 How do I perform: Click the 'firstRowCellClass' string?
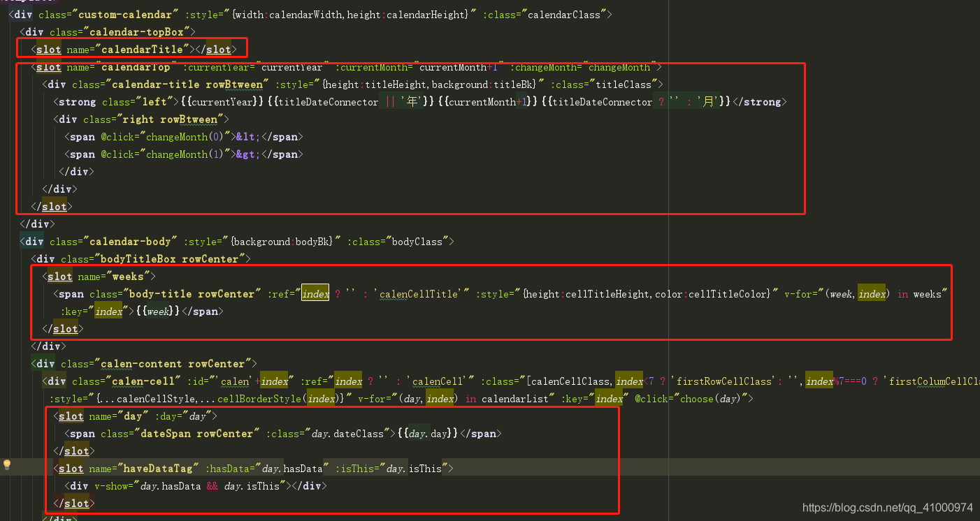coord(722,381)
